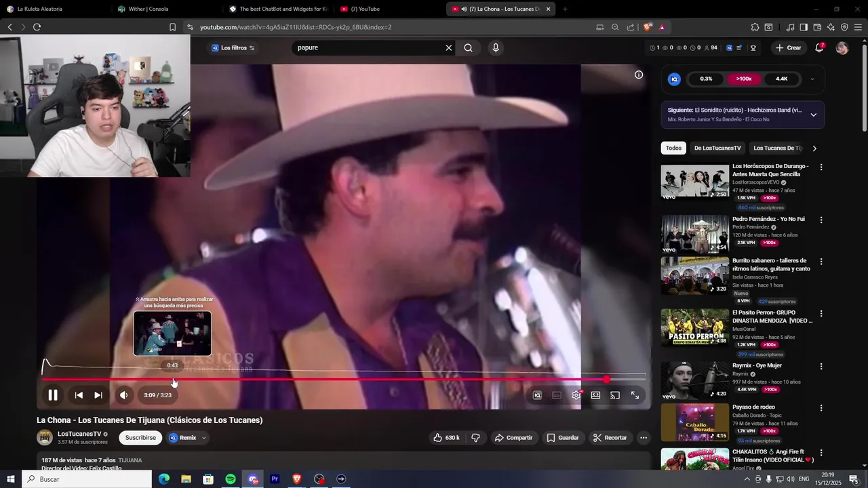Open the LosTucanesTV channel name link
This screenshot has width=868, height=488.
pos(79,434)
